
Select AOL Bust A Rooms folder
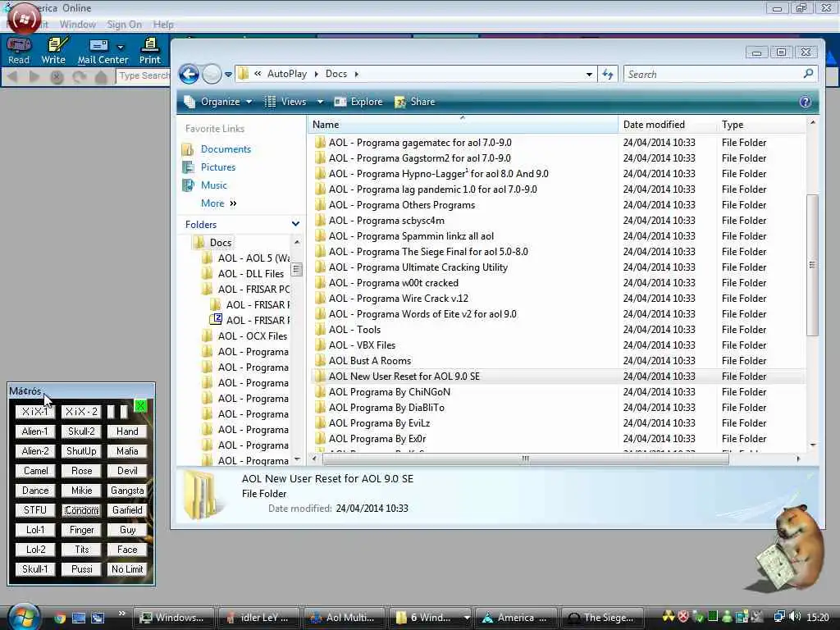click(x=370, y=361)
